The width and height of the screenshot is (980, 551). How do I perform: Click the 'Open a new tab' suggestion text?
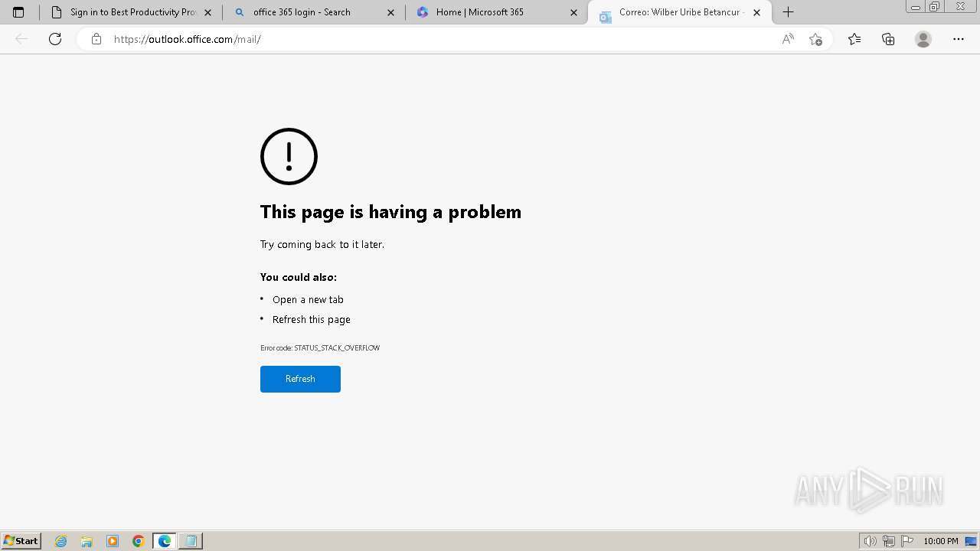308,299
